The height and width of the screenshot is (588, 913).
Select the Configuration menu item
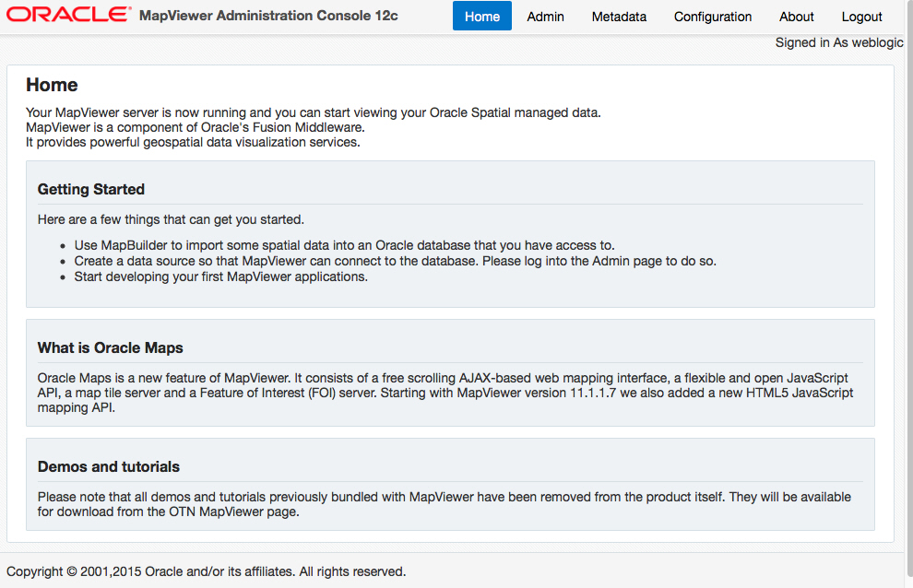pos(712,17)
